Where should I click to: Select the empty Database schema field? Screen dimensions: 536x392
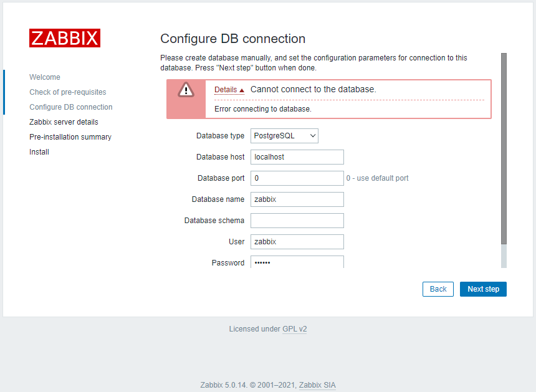pyautogui.click(x=297, y=220)
